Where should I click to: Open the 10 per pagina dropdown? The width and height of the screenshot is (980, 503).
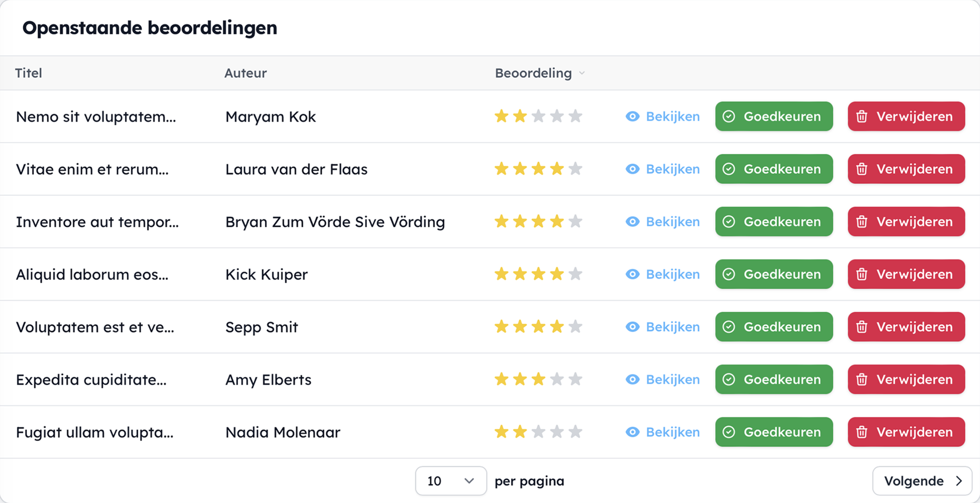click(451, 481)
